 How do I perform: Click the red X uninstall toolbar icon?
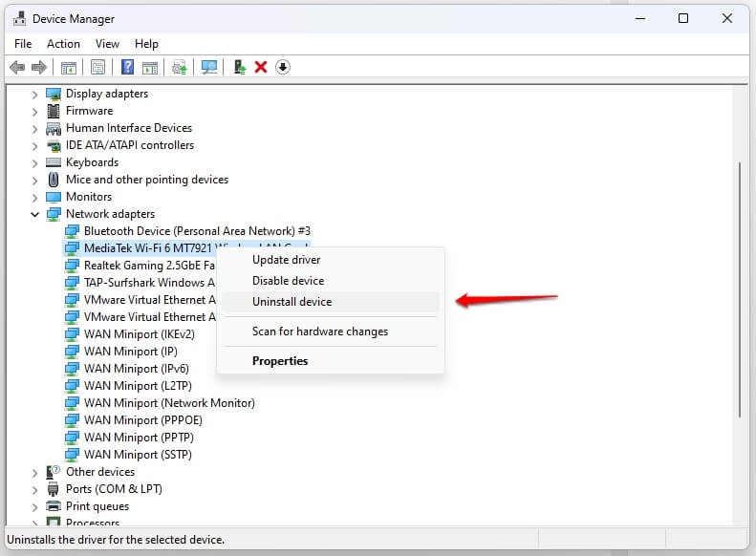click(x=261, y=67)
